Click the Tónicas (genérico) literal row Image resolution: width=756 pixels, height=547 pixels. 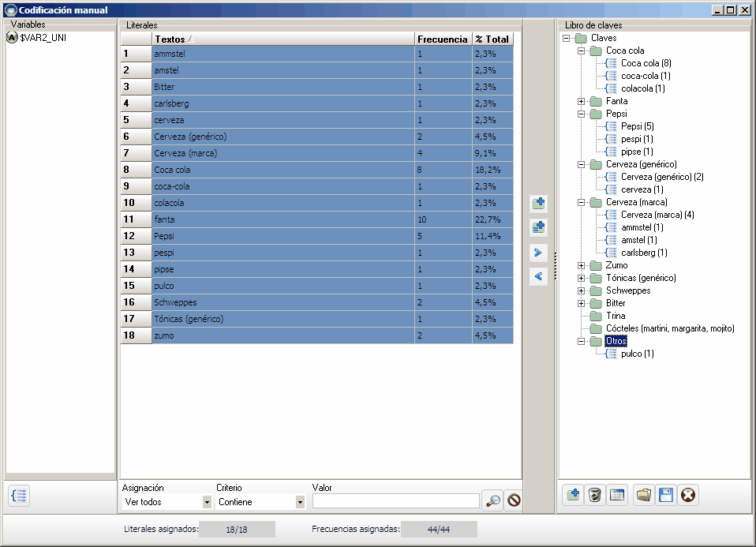pos(316,319)
